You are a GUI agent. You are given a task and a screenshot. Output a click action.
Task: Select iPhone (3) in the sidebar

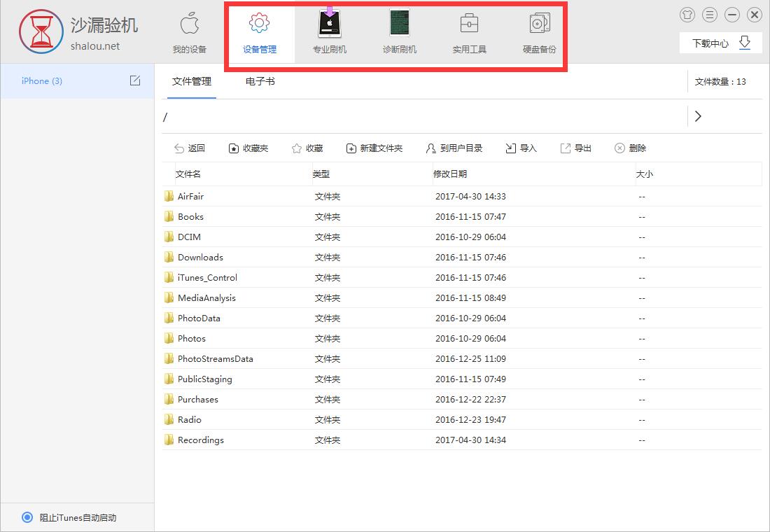(77, 81)
